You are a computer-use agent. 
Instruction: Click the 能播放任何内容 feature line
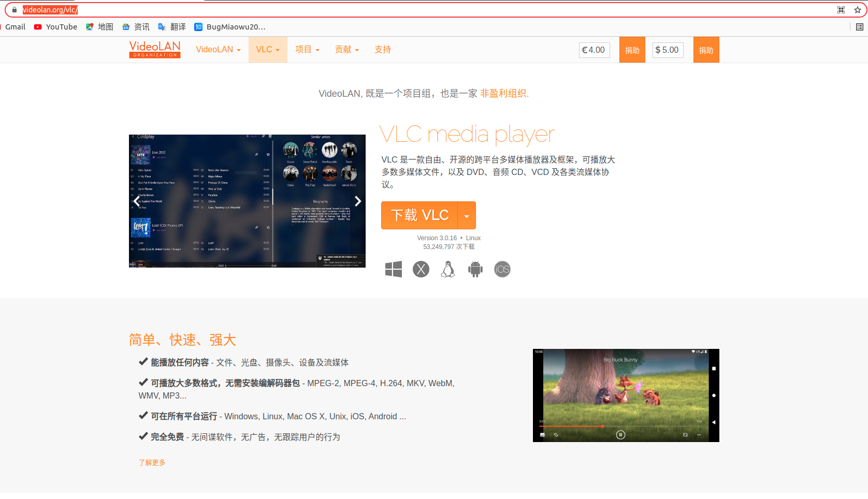(243, 362)
